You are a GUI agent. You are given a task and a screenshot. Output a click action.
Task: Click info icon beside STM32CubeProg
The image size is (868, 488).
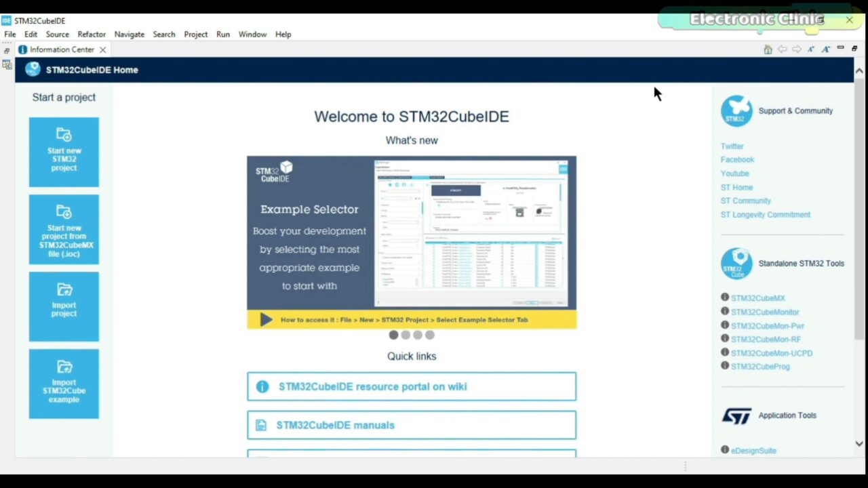[x=725, y=365]
